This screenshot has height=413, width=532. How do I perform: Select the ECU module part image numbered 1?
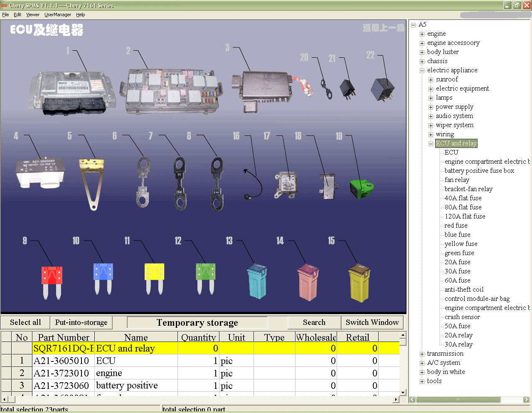click(71, 93)
